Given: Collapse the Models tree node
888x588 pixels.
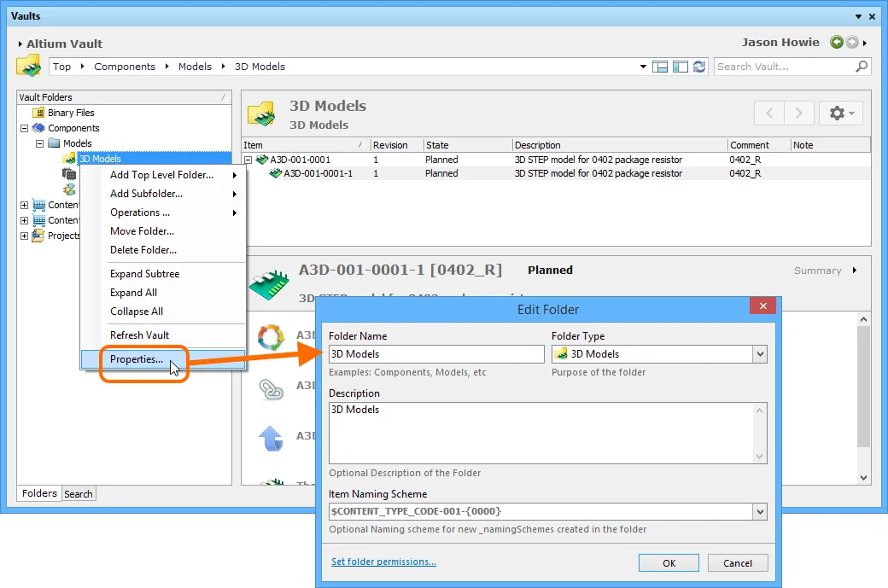Looking at the screenshot, I should 39,143.
